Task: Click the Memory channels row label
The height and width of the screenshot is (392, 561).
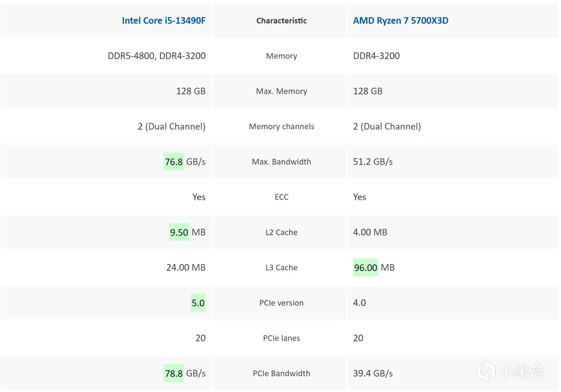Action: [x=281, y=127]
